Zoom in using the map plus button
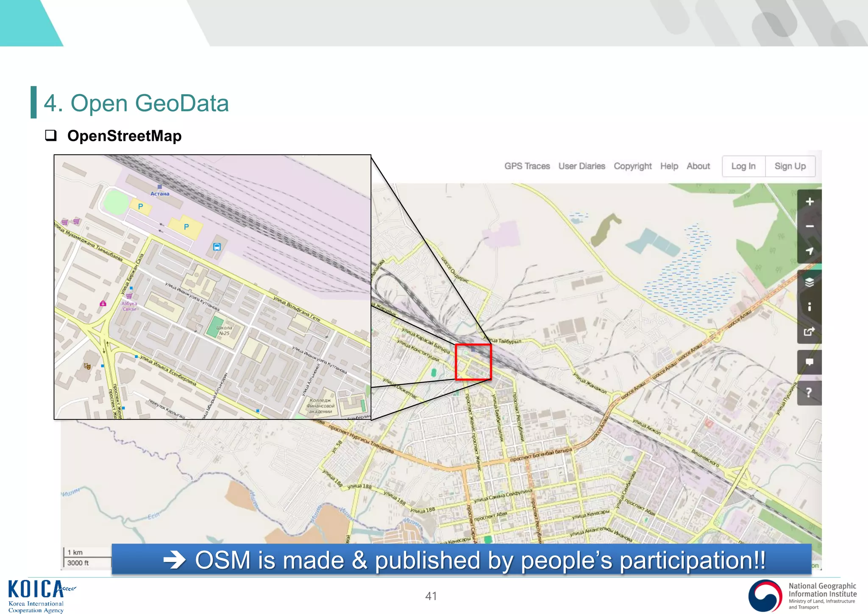868x614 pixels. (810, 202)
